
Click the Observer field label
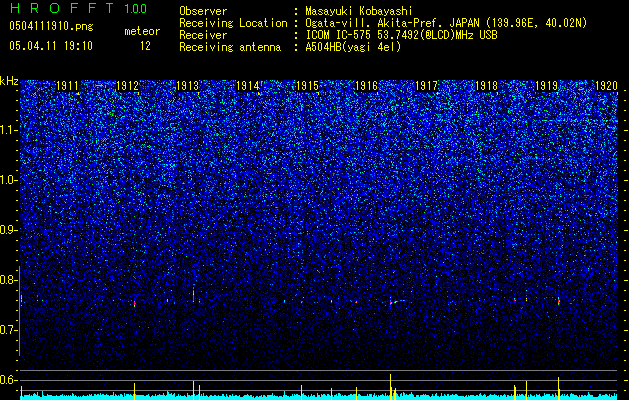pos(203,11)
